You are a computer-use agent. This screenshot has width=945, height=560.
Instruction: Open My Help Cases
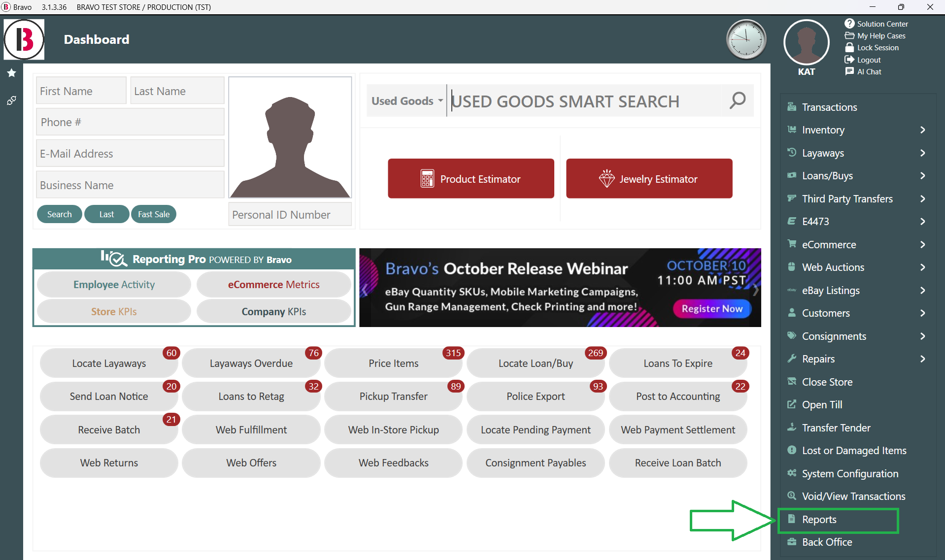(x=876, y=35)
